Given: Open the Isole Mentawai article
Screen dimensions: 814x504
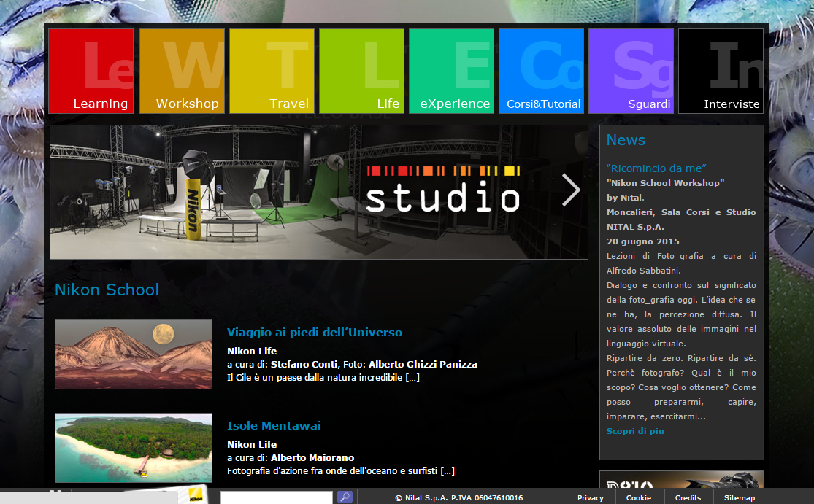Looking at the screenshot, I should point(274,426).
